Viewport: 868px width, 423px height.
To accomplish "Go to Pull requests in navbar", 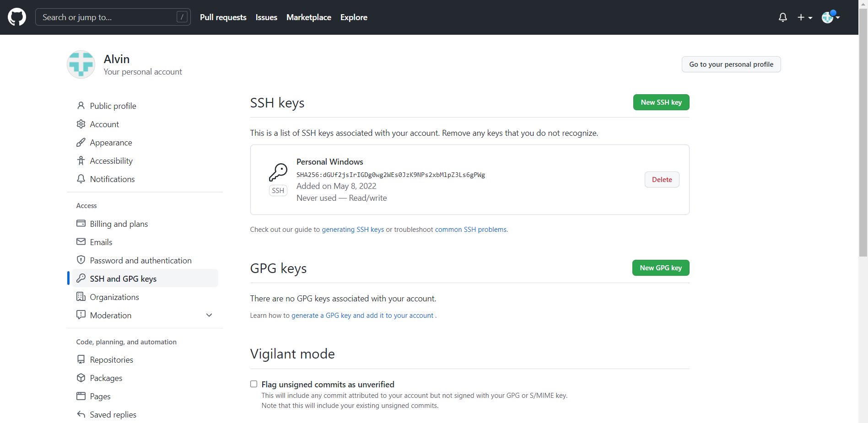I will tap(223, 17).
